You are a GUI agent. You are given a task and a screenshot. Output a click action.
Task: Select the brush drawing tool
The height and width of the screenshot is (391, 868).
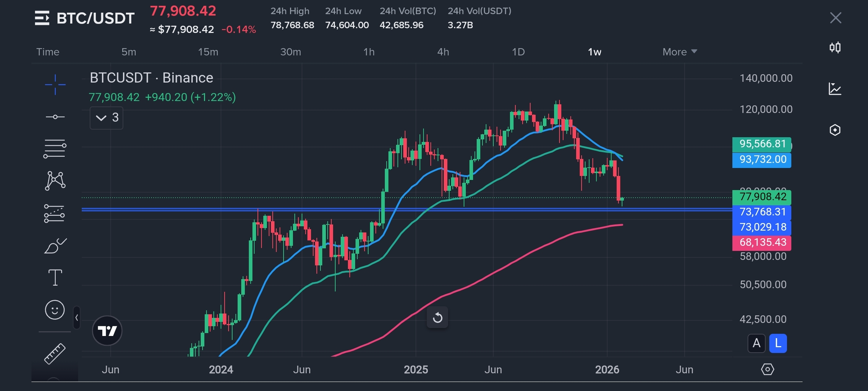pos(55,246)
